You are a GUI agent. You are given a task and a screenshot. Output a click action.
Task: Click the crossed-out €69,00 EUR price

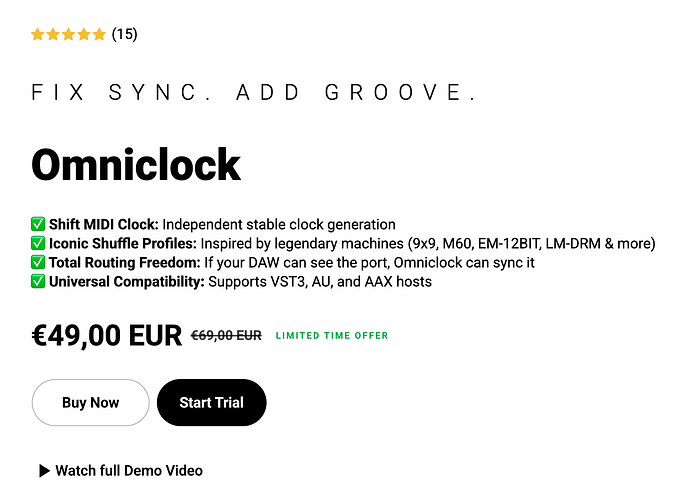[x=226, y=336]
